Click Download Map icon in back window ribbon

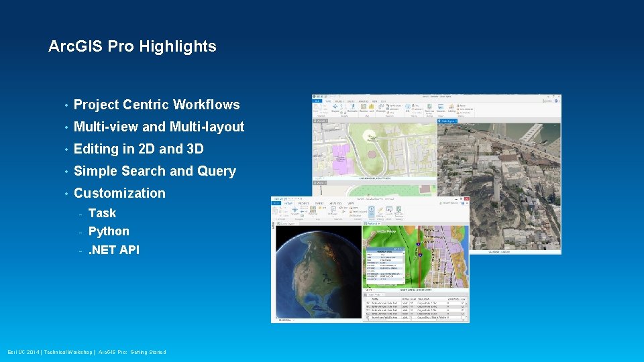pos(429,109)
